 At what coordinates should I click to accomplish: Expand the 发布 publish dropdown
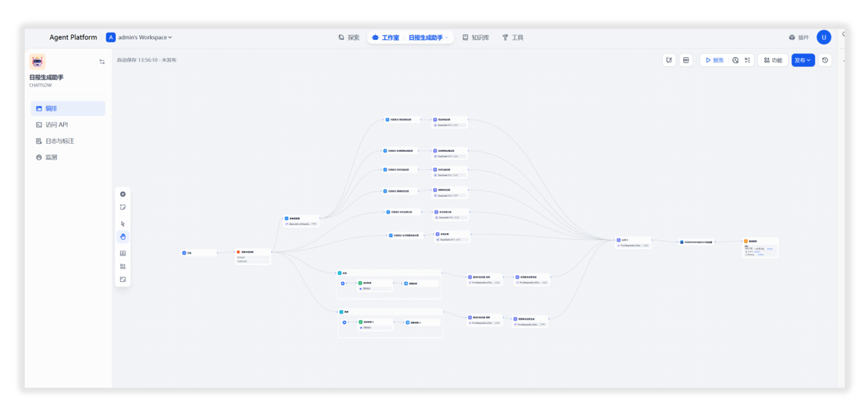[803, 60]
